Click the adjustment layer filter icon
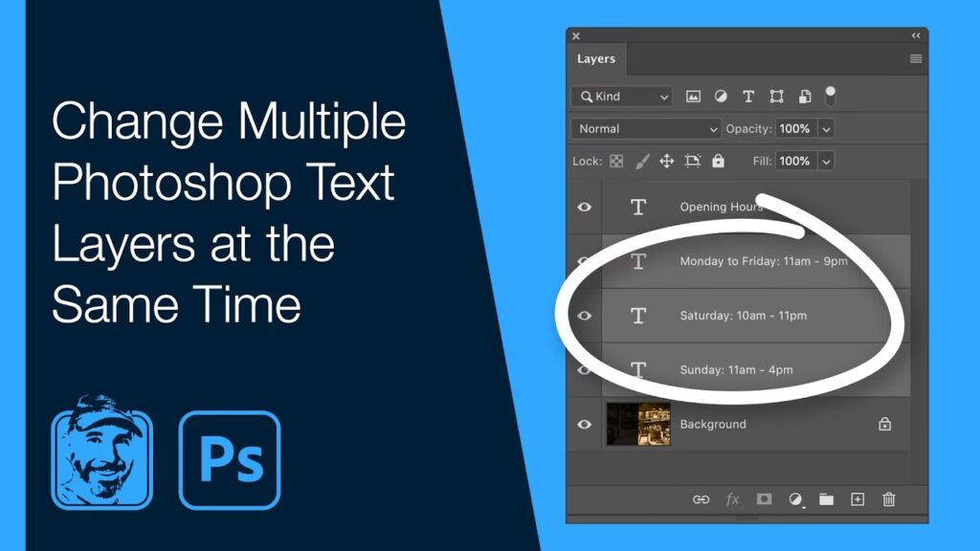 (x=721, y=97)
